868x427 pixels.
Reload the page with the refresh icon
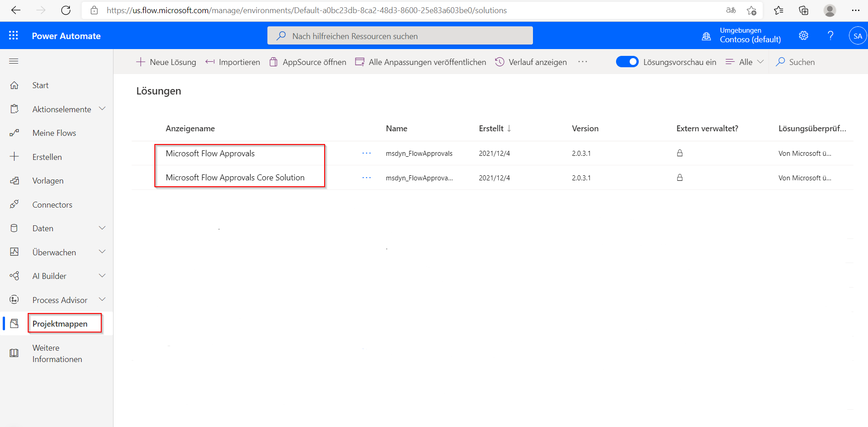(x=66, y=10)
